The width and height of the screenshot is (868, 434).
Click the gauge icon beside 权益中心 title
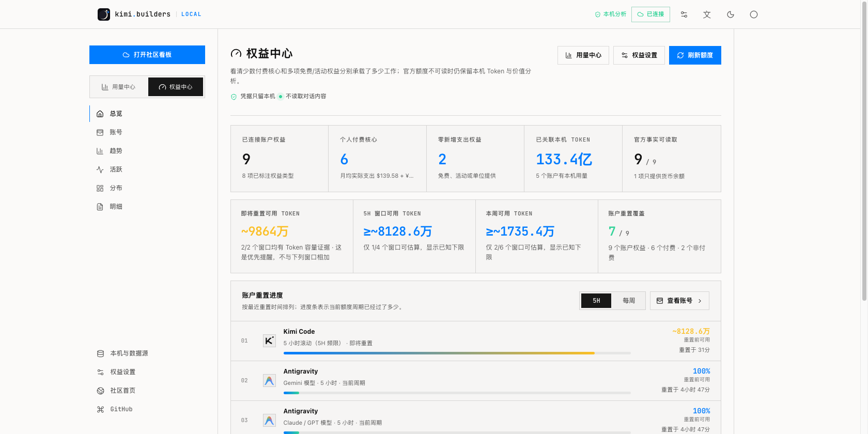click(x=236, y=53)
